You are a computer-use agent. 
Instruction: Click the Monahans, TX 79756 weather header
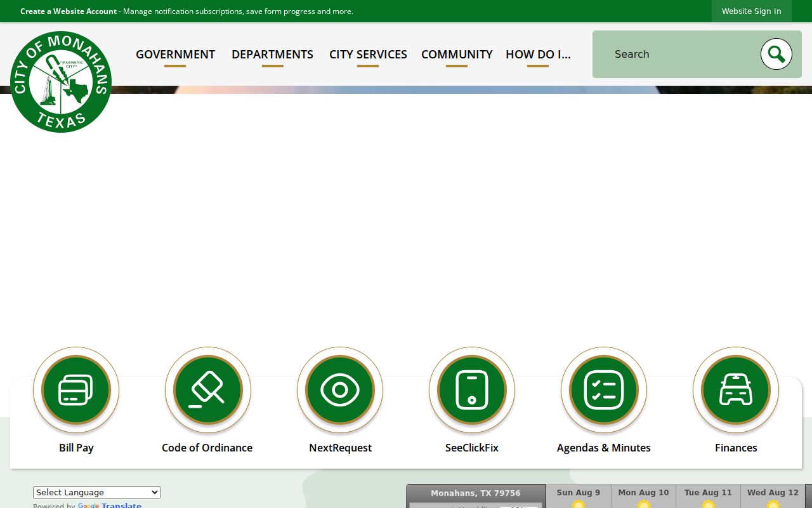tap(476, 493)
